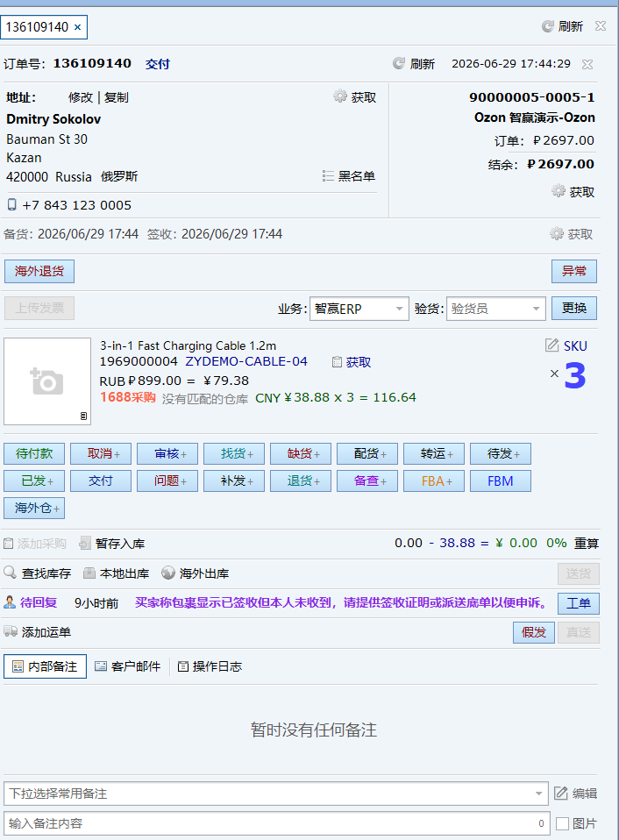Click the ZYDEMO-CABLE-04 SKU link
619x840 pixels.
[246, 361]
